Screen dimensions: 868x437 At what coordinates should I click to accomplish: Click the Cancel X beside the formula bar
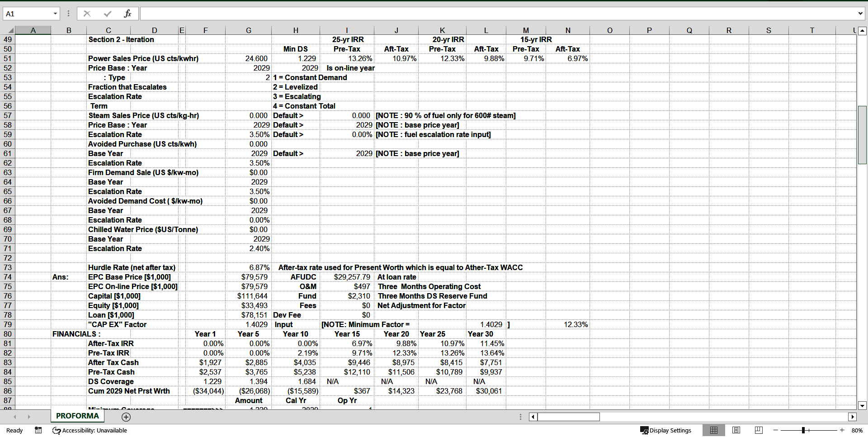[x=87, y=13]
